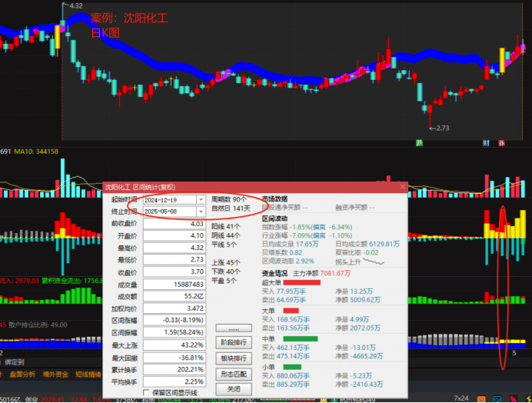This screenshot has height=403, width=532.
Task: Click the 开盘价 field showing 4.10
Action: click(175, 235)
